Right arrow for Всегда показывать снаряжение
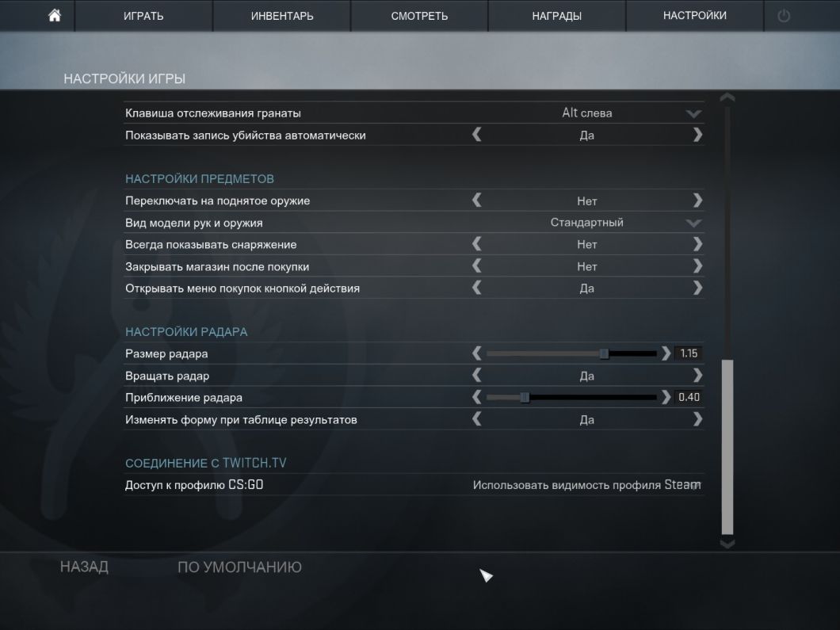 pyautogui.click(x=697, y=244)
